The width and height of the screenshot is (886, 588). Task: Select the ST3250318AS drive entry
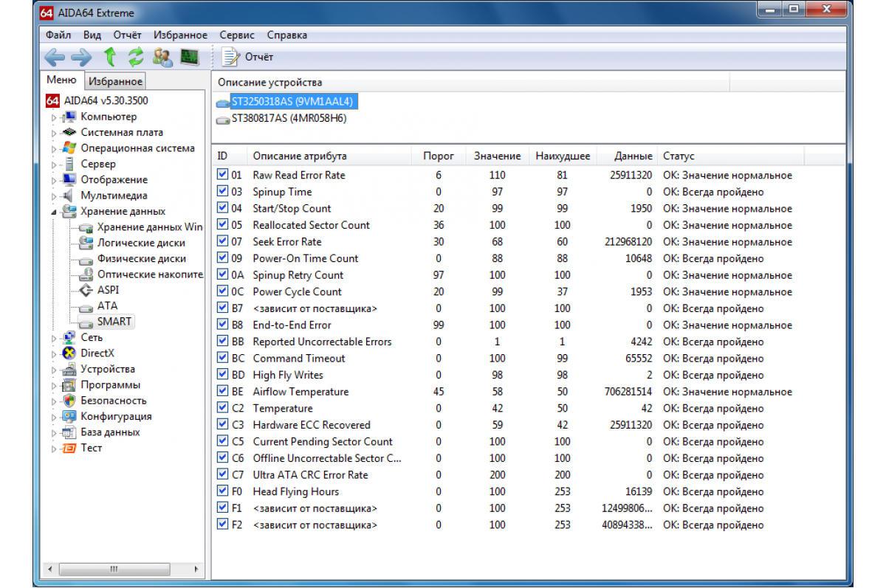(293, 101)
